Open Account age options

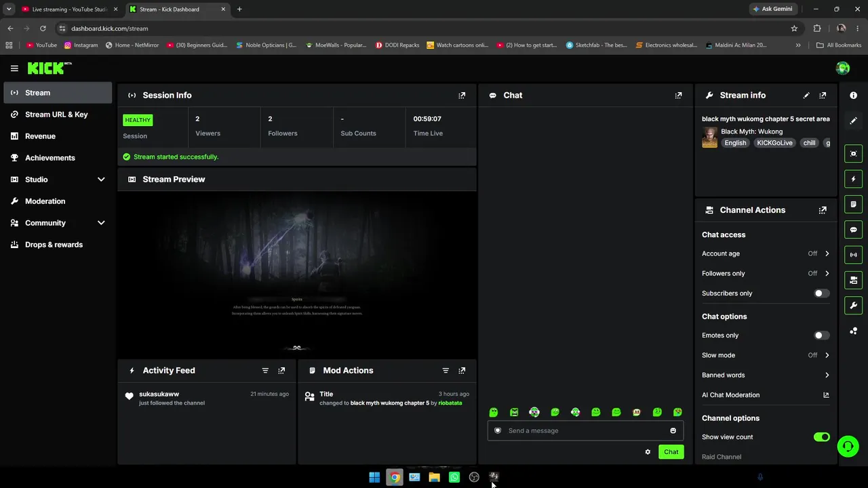click(766, 253)
